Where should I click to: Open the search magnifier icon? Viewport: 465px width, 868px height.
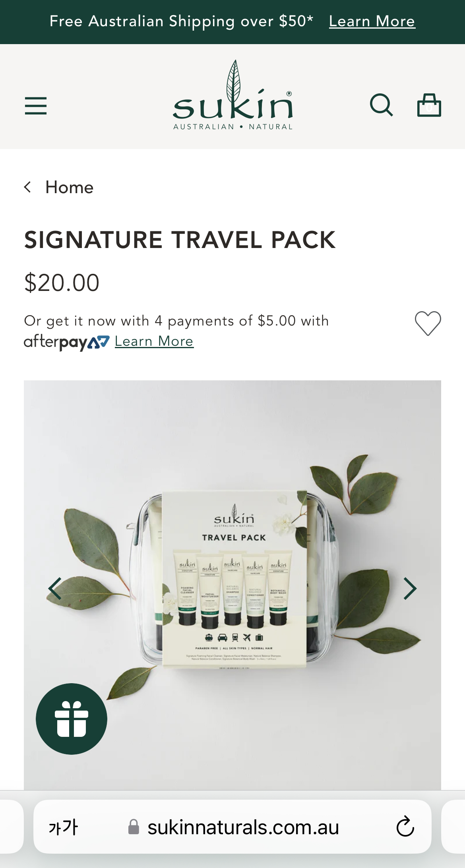(381, 105)
